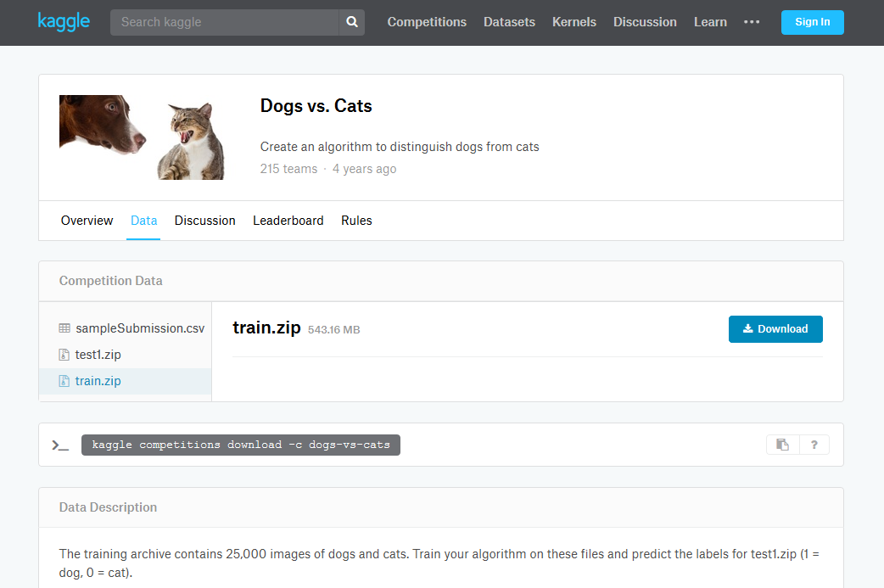
Task: Click the Kaggle logo
Action: [64, 22]
